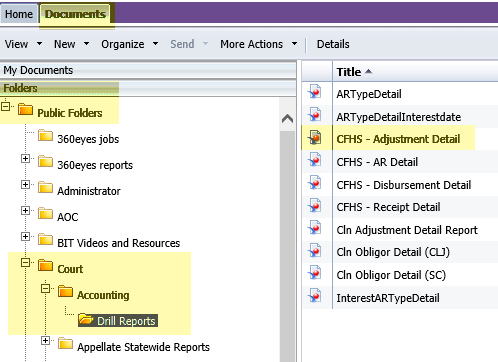Select Cln Obligor Detail (SC) title
The image size is (498, 362).
pos(391,275)
